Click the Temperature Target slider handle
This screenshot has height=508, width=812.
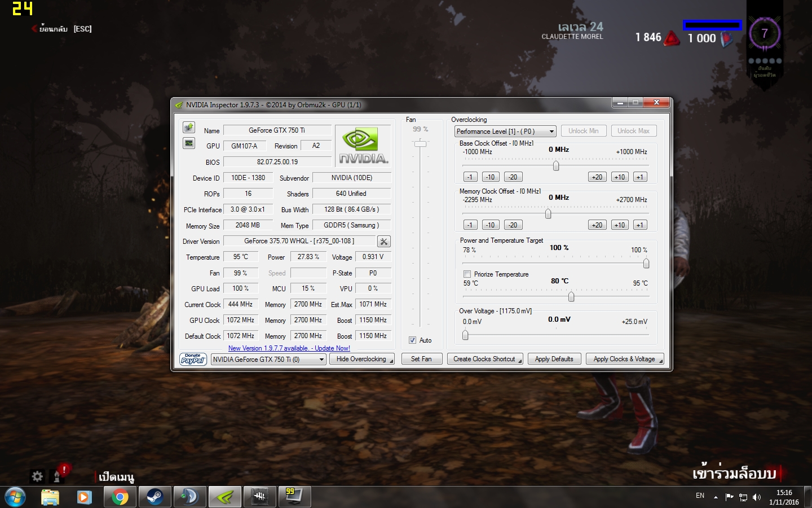(571, 296)
